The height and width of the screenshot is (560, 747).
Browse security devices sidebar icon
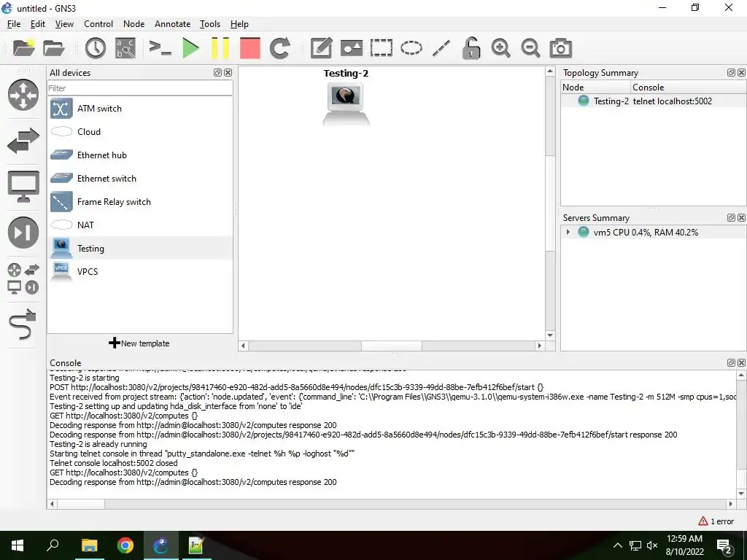[23, 233]
